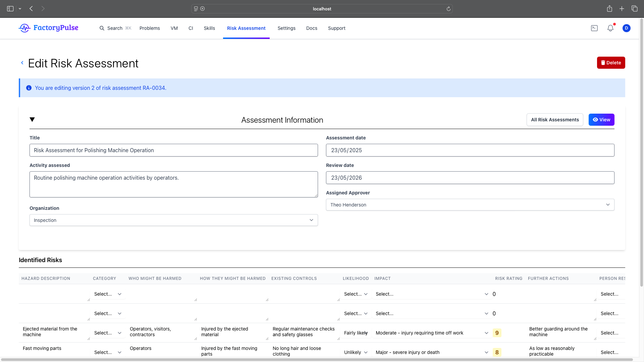
Task: Open Likelihood dropdown in second empty risk row
Action: pyautogui.click(x=356, y=313)
